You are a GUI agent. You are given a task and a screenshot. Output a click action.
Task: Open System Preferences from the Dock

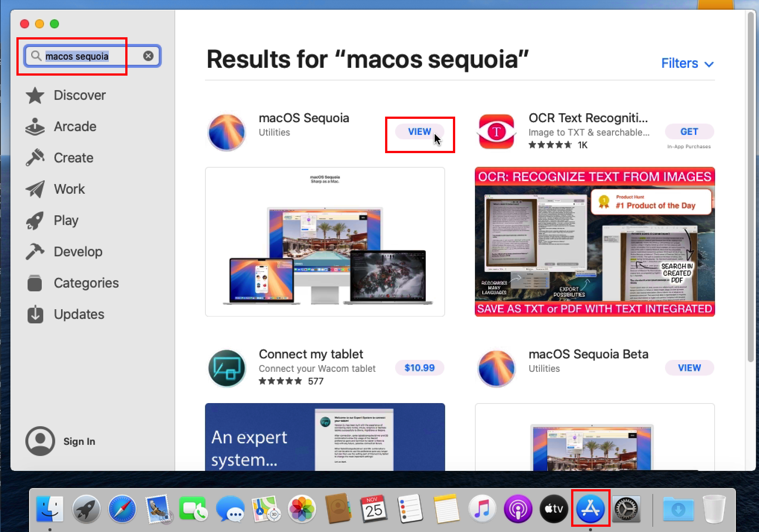point(626,509)
